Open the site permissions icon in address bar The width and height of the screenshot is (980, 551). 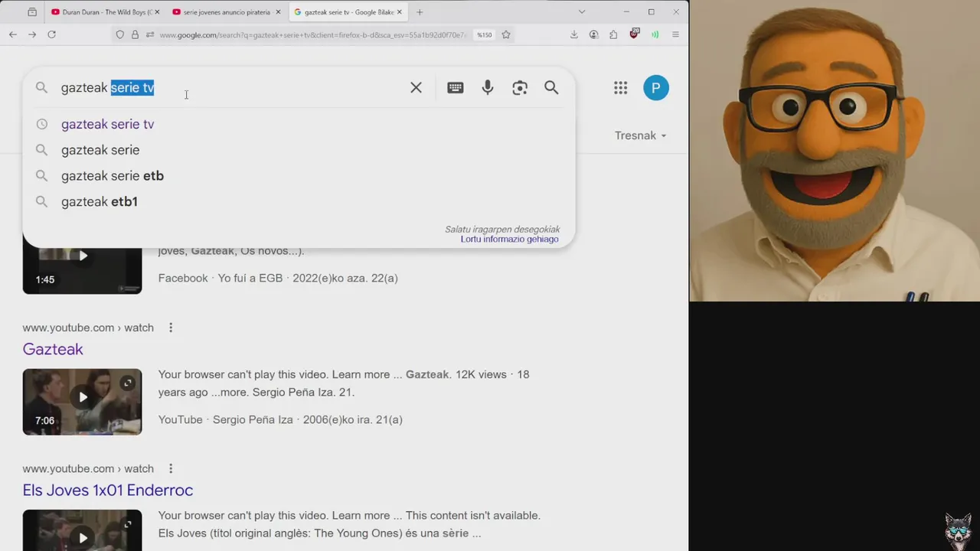[x=150, y=34]
